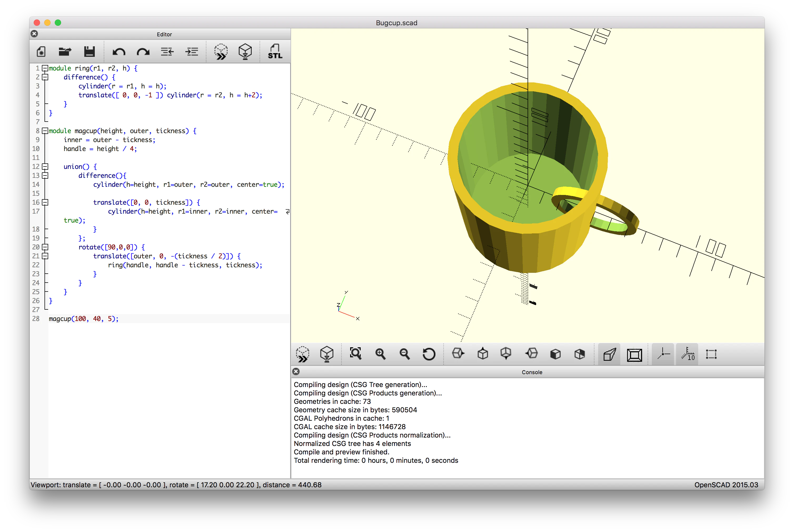Click the line 'handle = height / 4;'
This screenshot has height=532, width=794.
click(100, 149)
